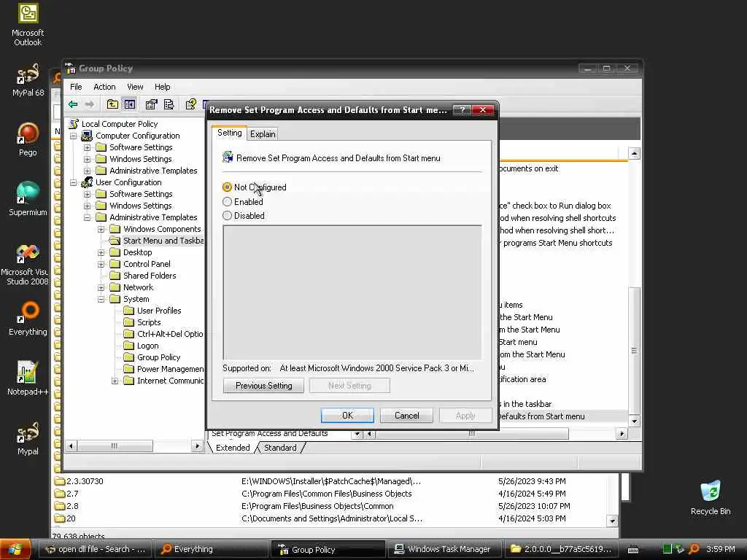The width and height of the screenshot is (747, 560).
Task: Switch to open dll file Search taskbar button
Action: tap(96, 549)
